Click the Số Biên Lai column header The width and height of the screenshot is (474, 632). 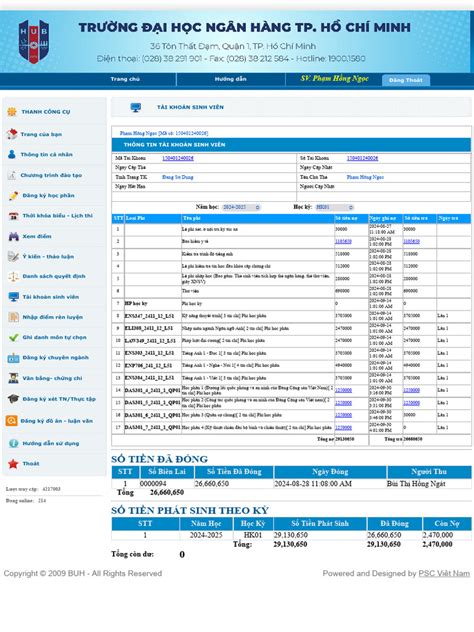[x=167, y=472]
